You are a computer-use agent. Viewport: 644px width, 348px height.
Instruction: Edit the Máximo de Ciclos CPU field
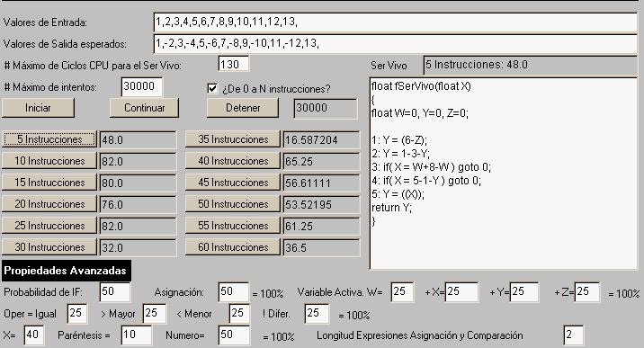pos(233,65)
